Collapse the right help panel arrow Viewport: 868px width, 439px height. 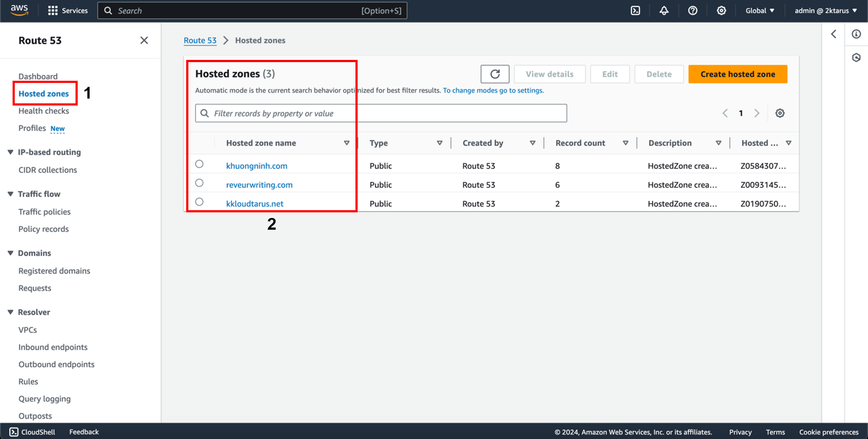(x=833, y=34)
